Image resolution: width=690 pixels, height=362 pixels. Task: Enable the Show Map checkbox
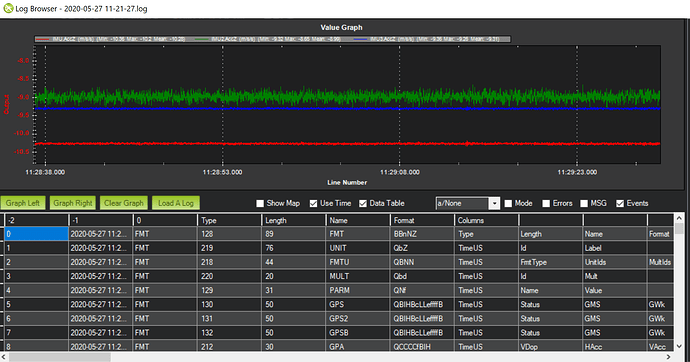(x=260, y=203)
